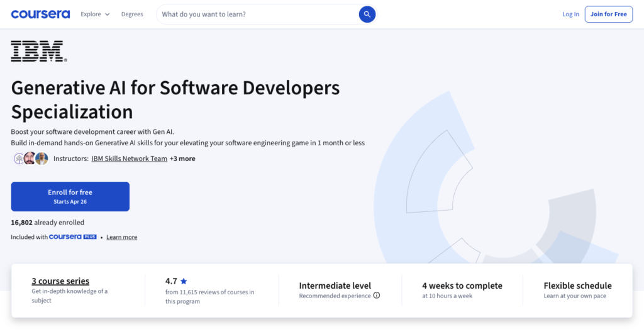Click 'at 10 hours a week' text
This screenshot has height=334, width=644.
[x=447, y=296]
